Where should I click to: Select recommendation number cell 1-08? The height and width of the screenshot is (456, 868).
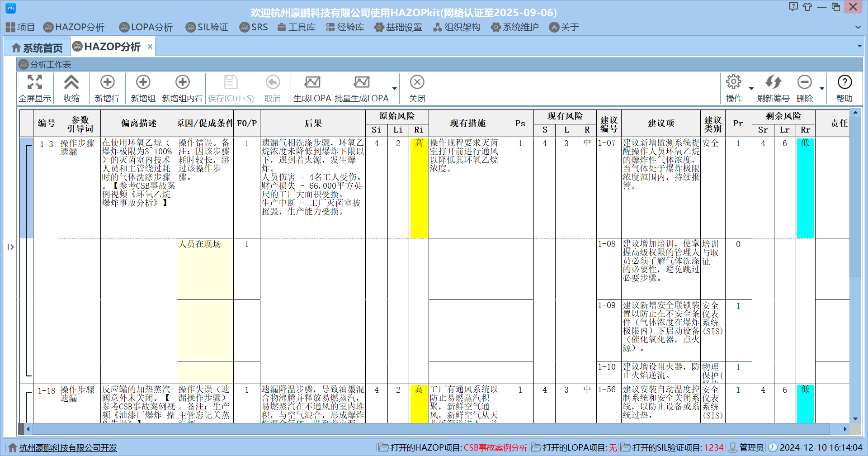point(609,269)
